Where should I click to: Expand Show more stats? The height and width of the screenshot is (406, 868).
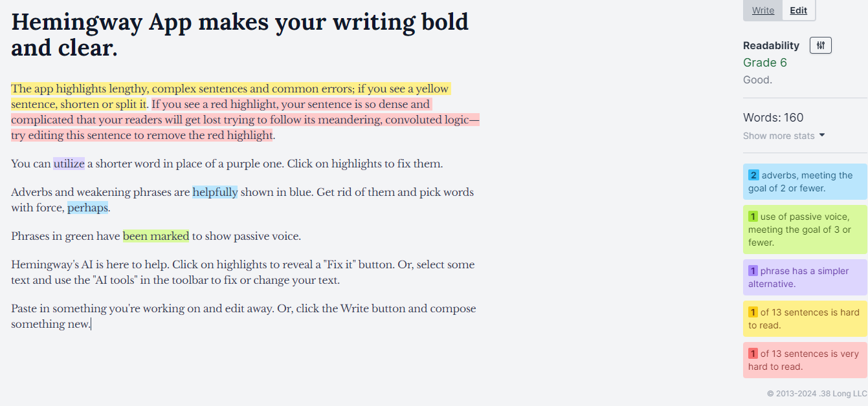[779, 136]
